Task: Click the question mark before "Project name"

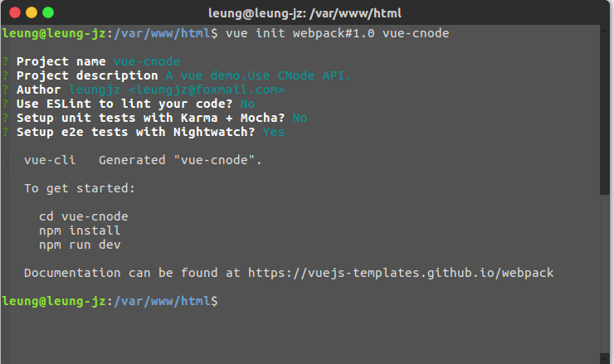Action: [6, 61]
